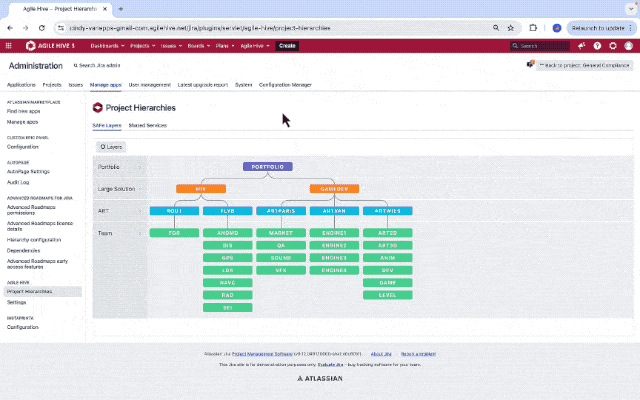Open the app switcher grid icon

tap(9, 46)
